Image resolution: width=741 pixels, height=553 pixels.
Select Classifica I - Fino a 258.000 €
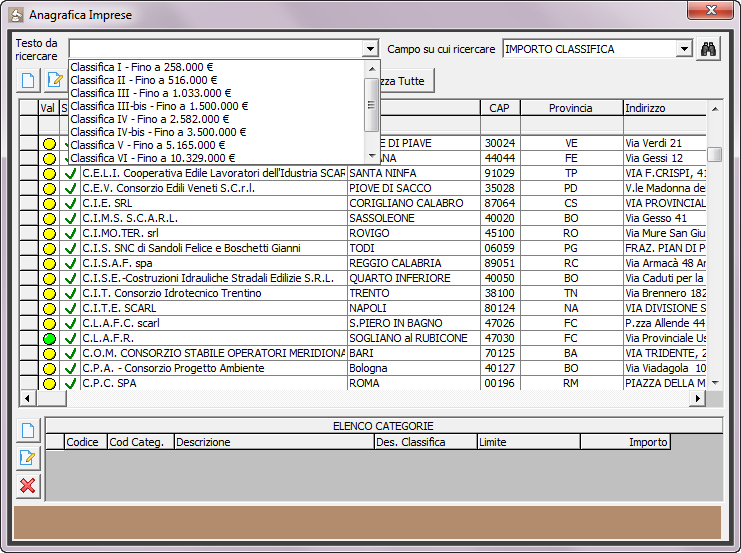click(x=217, y=67)
